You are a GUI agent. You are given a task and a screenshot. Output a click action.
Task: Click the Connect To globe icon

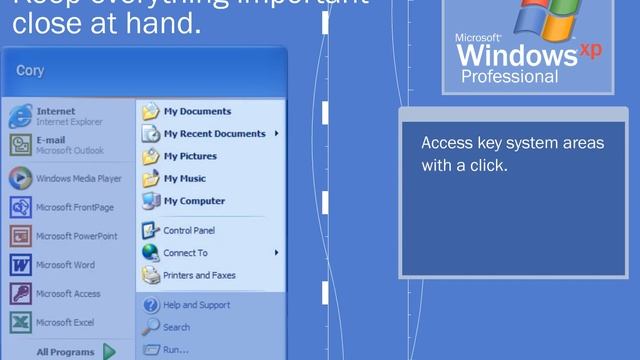coord(150,253)
